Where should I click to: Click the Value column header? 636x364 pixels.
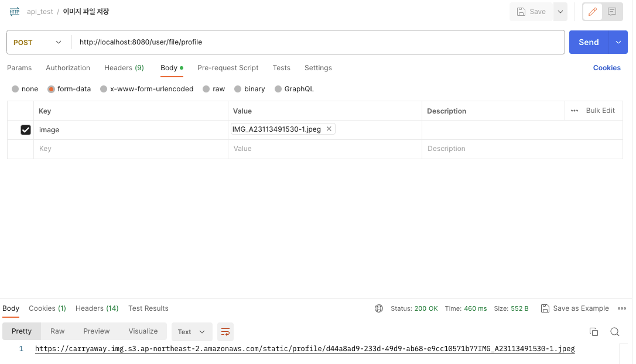242,111
